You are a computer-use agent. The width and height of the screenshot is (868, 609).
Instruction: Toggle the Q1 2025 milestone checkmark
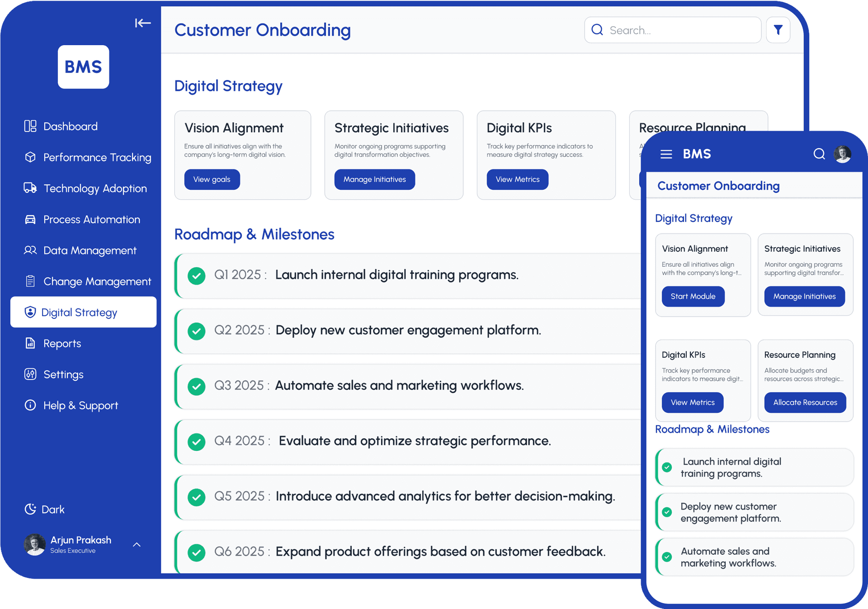(197, 275)
